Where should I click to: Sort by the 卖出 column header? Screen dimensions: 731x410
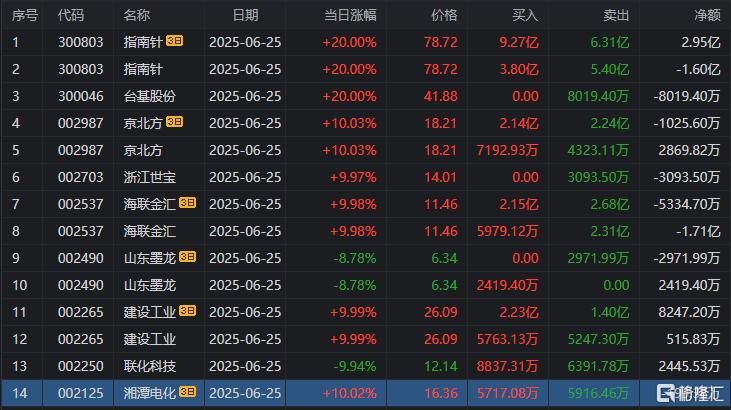click(616, 15)
